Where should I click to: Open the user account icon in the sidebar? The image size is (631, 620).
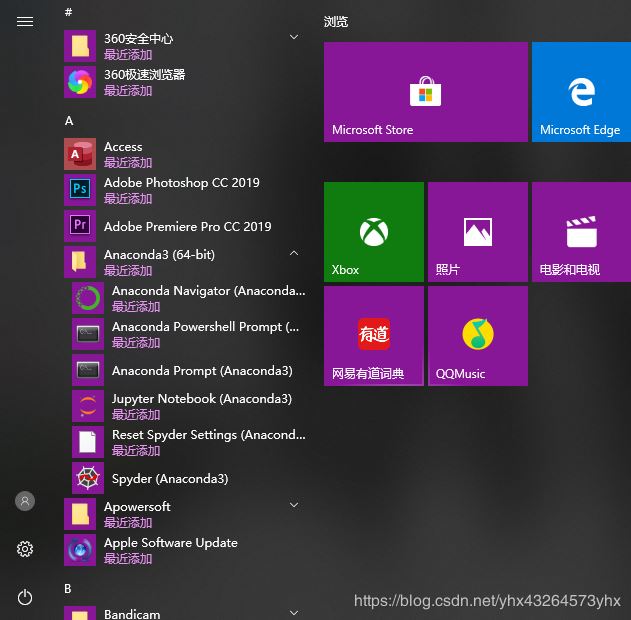point(25,501)
